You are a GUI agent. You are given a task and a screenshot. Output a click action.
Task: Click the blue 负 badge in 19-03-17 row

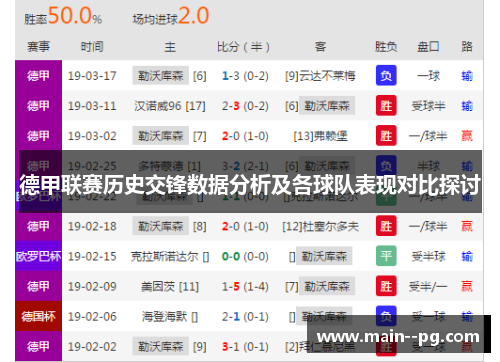[x=386, y=75]
